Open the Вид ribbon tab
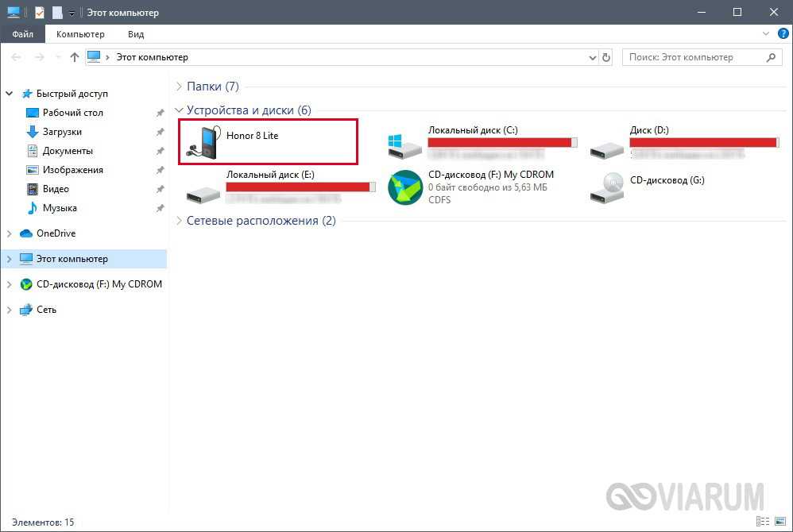The height and width of the screenshot is (532, 793). [136, 34]
